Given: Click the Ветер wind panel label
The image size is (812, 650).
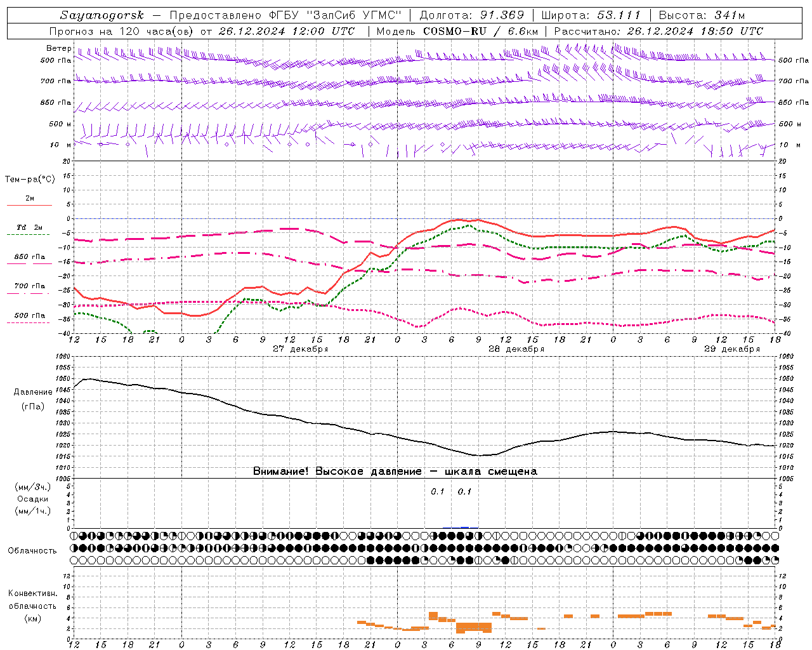Looking at the screenshot, I should [x=58, y=48].
